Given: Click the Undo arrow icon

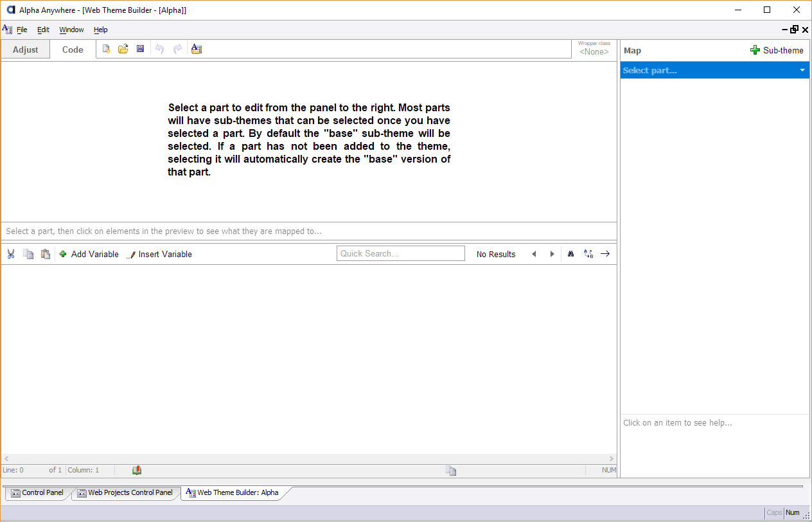Looking at the screenshot, I should pyautogui.click(x=160, y=49).
